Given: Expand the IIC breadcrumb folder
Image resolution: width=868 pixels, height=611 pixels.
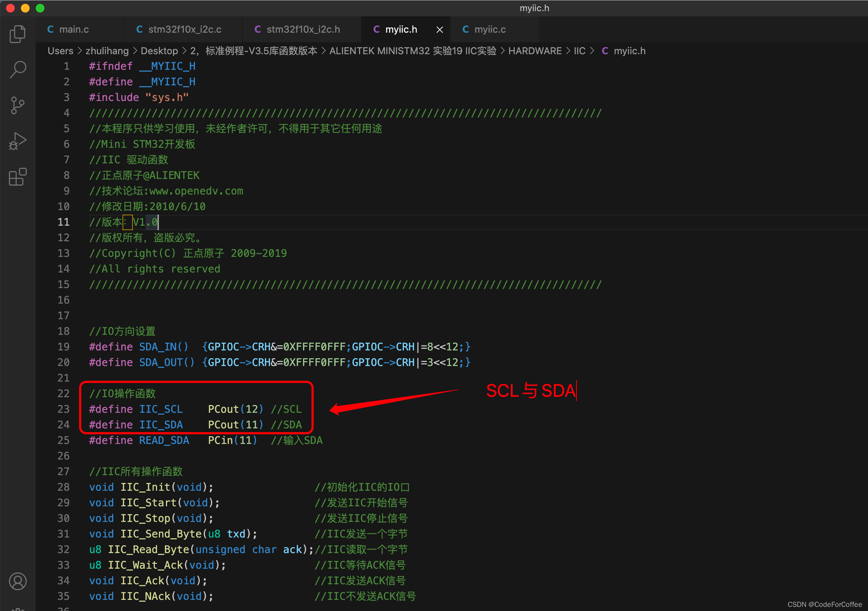Looking at the screenshot, I should (579, 51).
